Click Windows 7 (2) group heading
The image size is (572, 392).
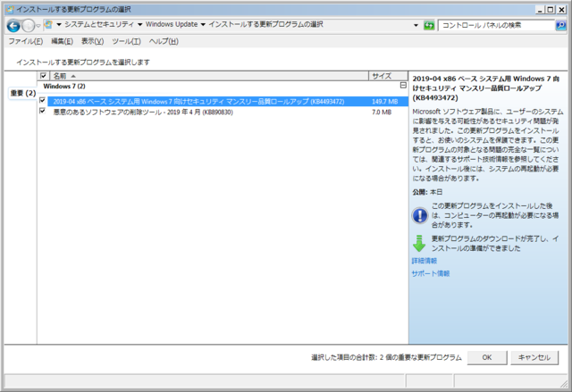64,87
